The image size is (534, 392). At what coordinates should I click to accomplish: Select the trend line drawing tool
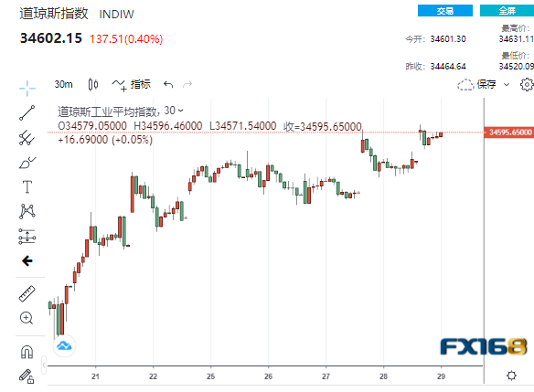point(27,113)
